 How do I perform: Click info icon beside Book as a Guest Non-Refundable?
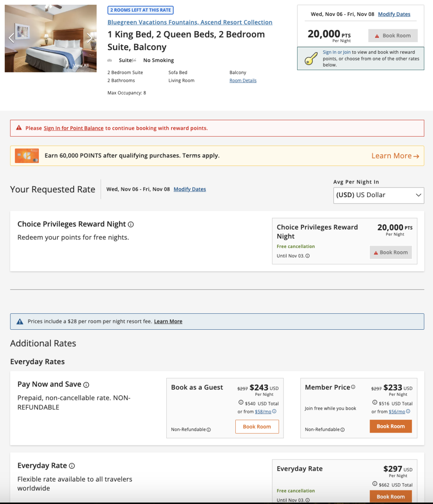click(x=208, y=430)
